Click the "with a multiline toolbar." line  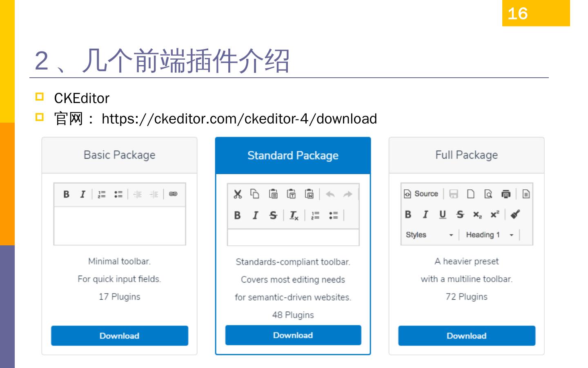pos(467,279)
